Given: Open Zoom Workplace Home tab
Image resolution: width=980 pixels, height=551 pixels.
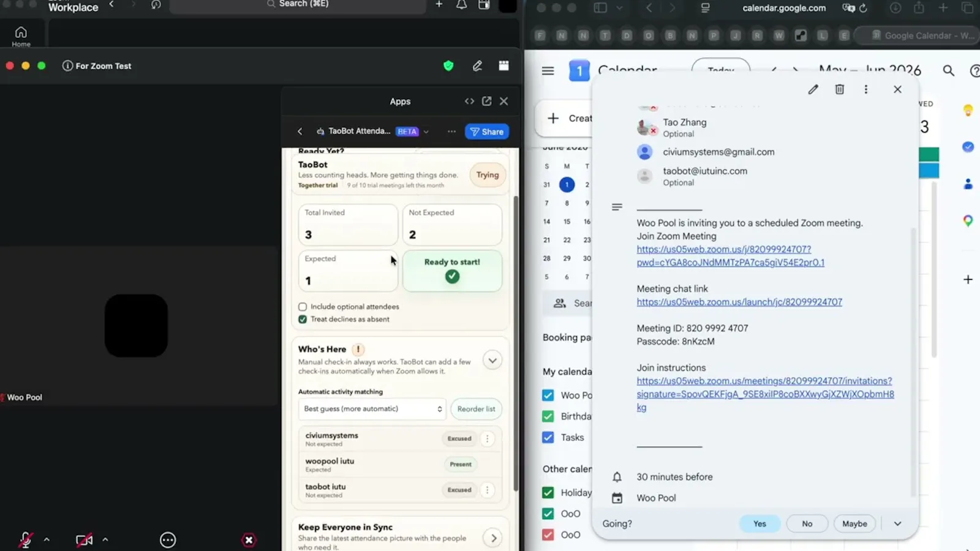Looking at the screenshot, I should (x=21, y=36).
